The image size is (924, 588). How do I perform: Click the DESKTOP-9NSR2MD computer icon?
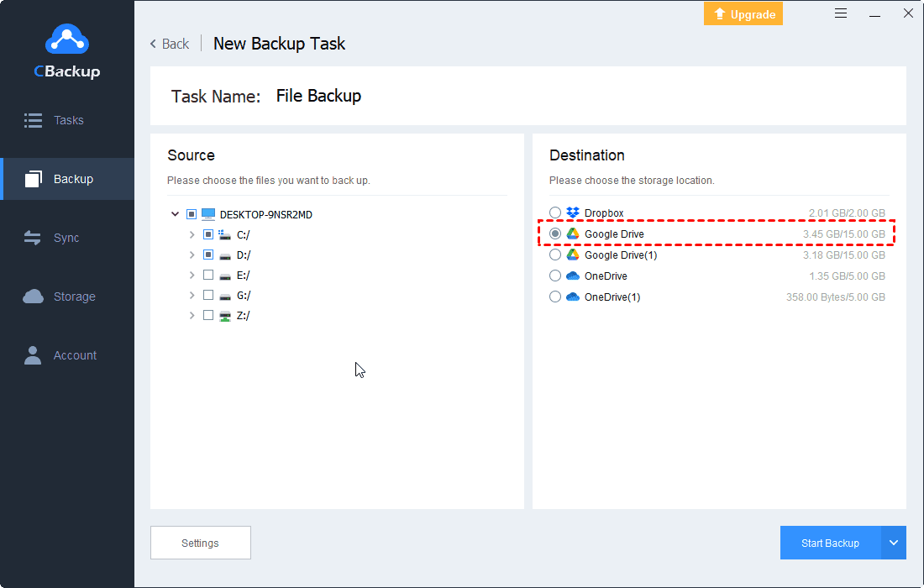(x=208, y=214)
